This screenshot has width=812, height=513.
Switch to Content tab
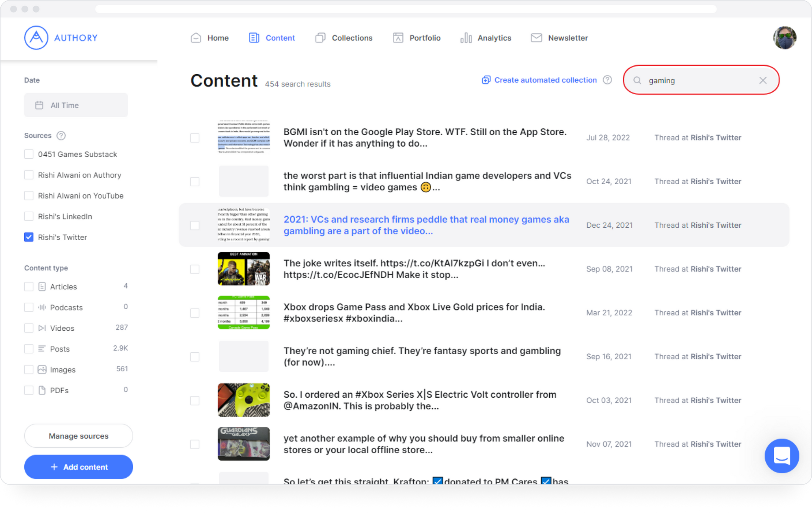[272, 38]
